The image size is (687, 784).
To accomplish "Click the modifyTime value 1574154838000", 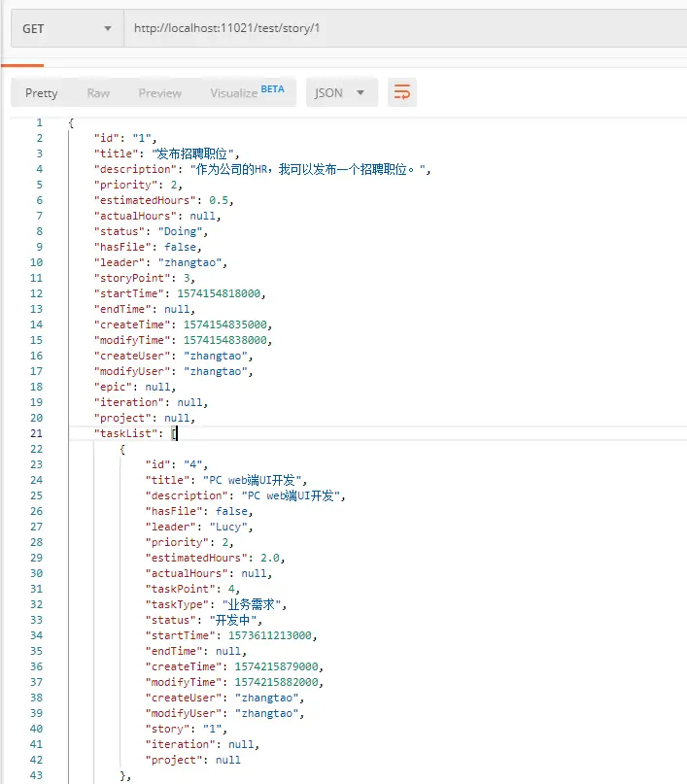I will click(x=225, y=340).
